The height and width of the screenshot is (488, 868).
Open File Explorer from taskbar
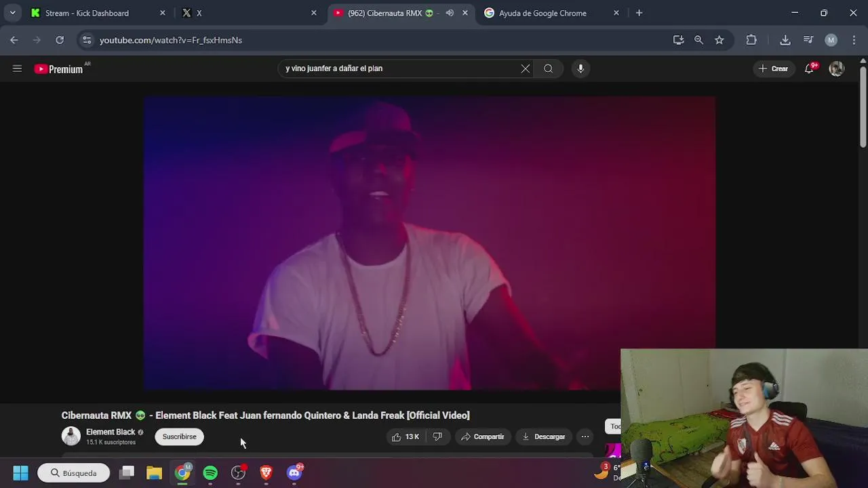coord(155,473)
